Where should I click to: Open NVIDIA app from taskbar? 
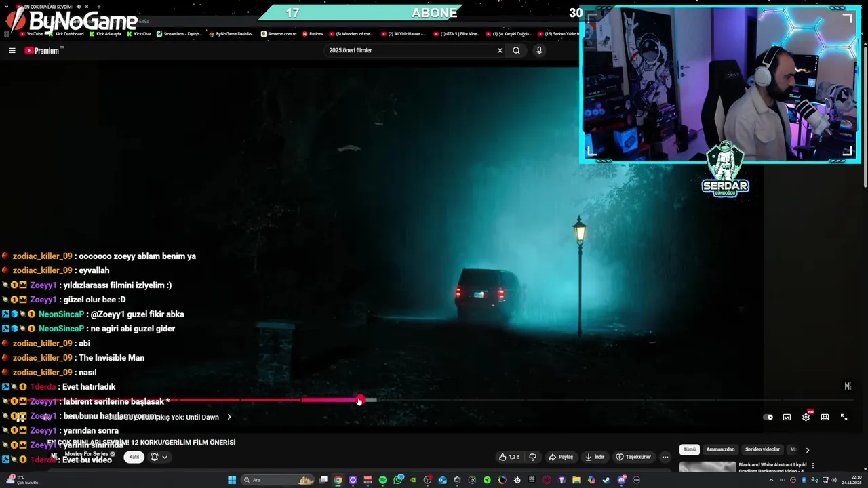(x=412, y=480)
